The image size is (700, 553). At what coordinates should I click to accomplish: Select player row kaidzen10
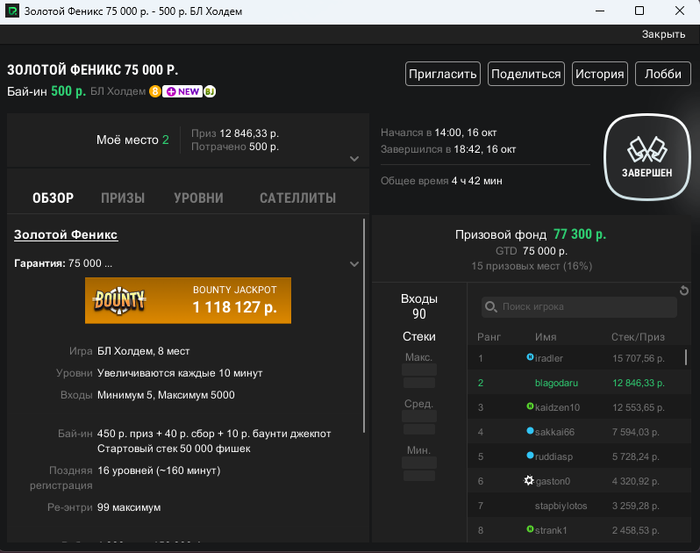(x=579, y=407)
